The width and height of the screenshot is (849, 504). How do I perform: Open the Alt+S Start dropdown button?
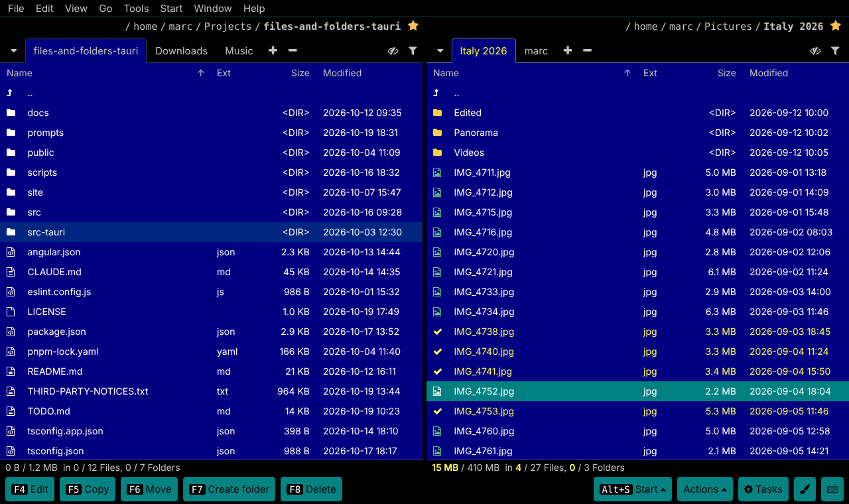(x=633, y=489)
